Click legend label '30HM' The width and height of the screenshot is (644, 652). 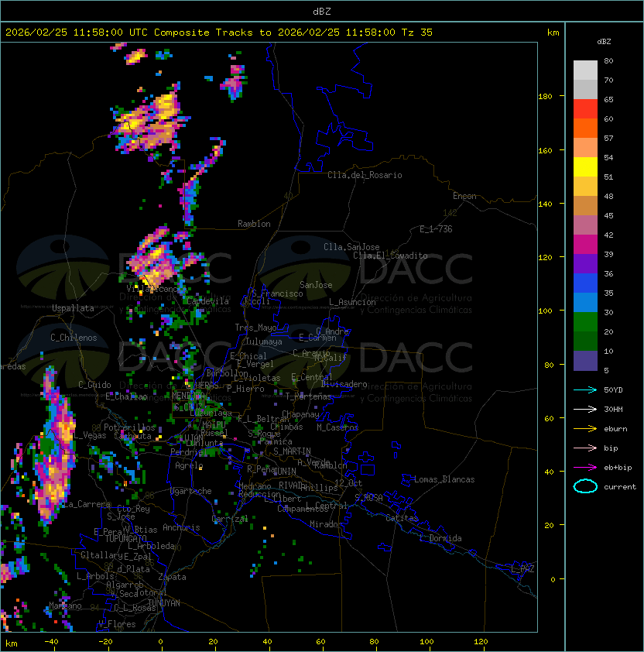(613, 410)
